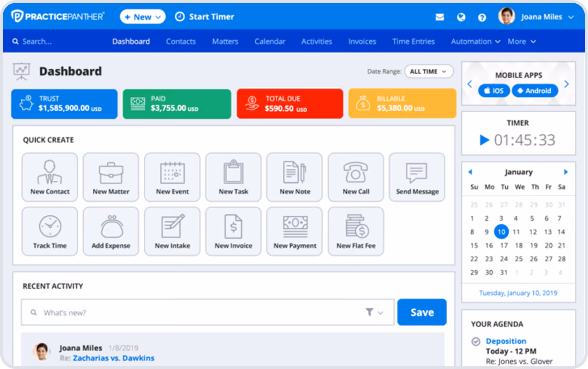Click the Android app button
The width and height of the screenshot is (588, 369).
(x=535, y=90)
